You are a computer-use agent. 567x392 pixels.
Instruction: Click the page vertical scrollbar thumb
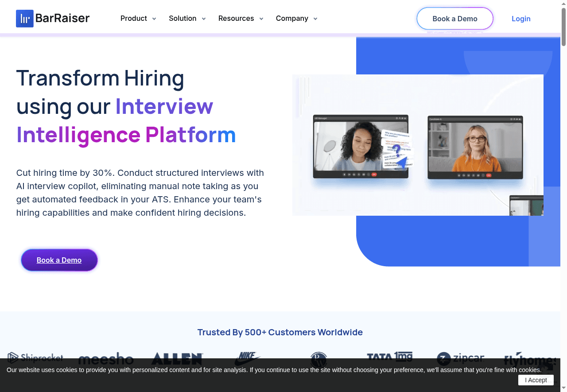(563, 27)
